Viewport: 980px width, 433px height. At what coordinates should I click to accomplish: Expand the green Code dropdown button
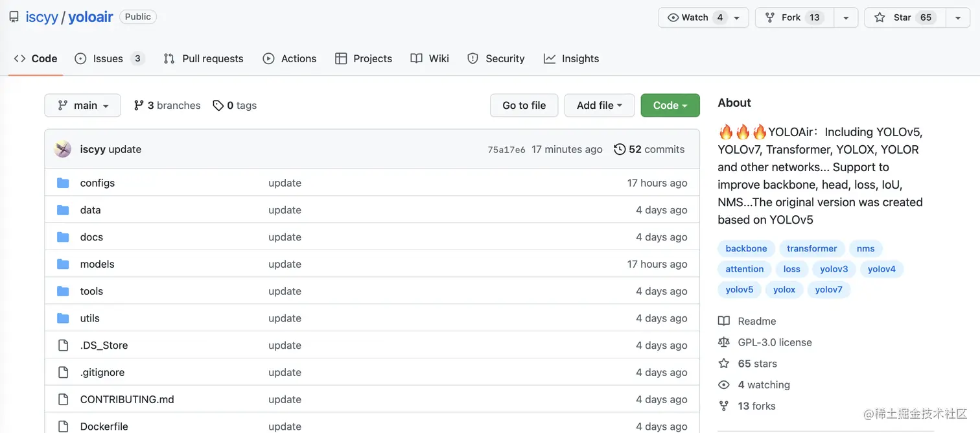click(670, 106)
